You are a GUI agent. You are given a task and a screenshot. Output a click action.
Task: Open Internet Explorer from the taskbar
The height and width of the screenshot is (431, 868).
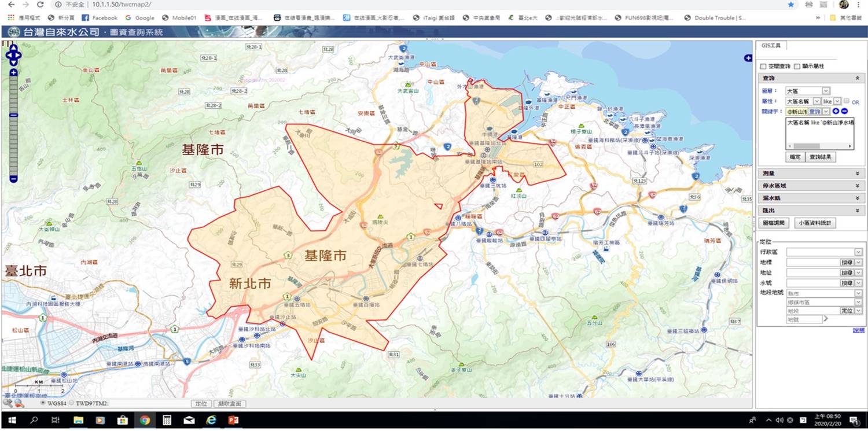pyautogui.click(x=211, y=420)
